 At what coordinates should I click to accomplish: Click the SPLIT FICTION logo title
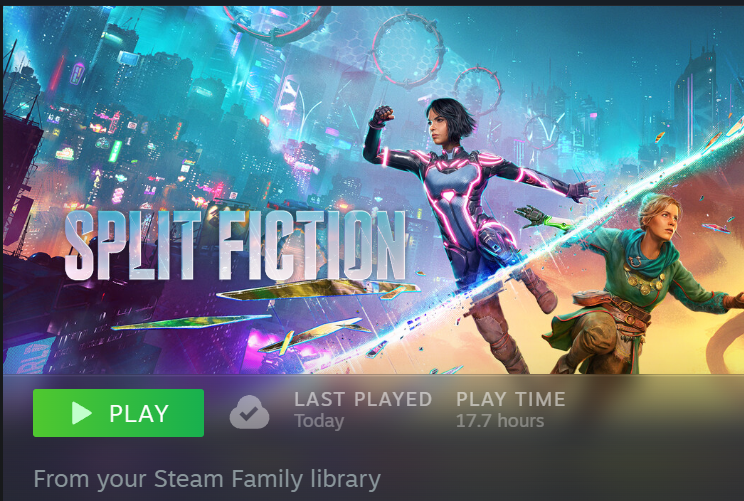(x=235, y=245)
